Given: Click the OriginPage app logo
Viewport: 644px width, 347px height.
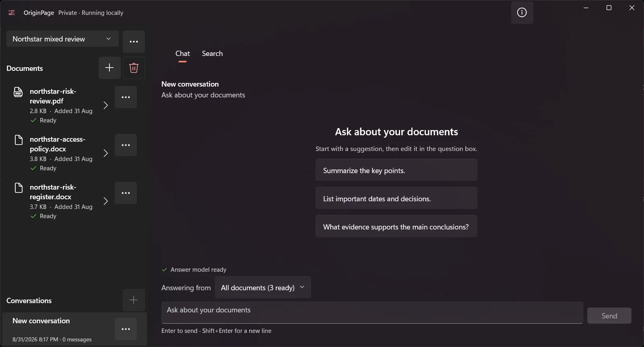Looking at the screenshot, I should point(12,13).
